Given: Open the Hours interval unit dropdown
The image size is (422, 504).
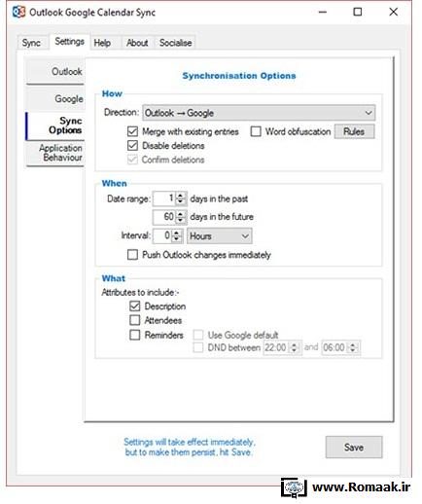Looking at the screenshot, I should 220,236.
